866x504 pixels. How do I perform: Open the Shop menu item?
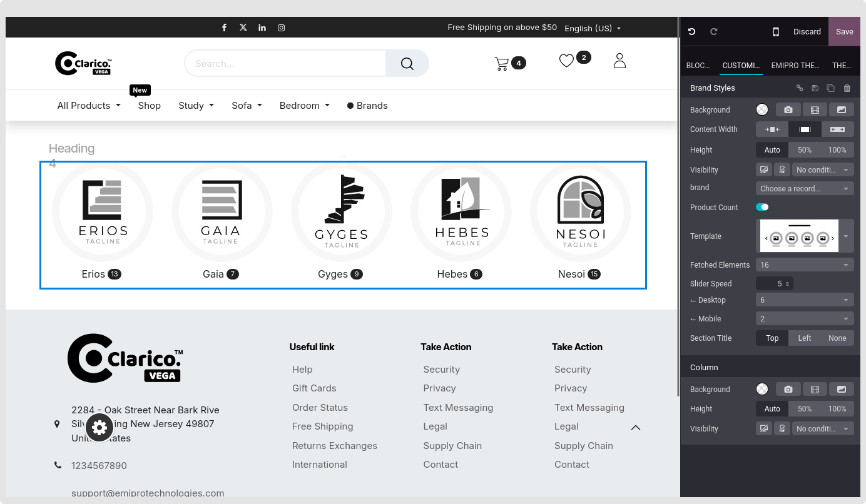[150, 106]
